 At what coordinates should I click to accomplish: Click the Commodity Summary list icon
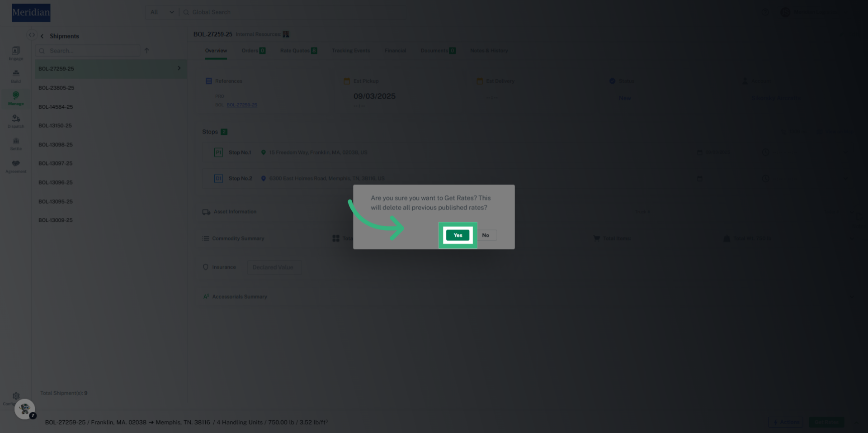pyautogui.click(x=206, y=238)
